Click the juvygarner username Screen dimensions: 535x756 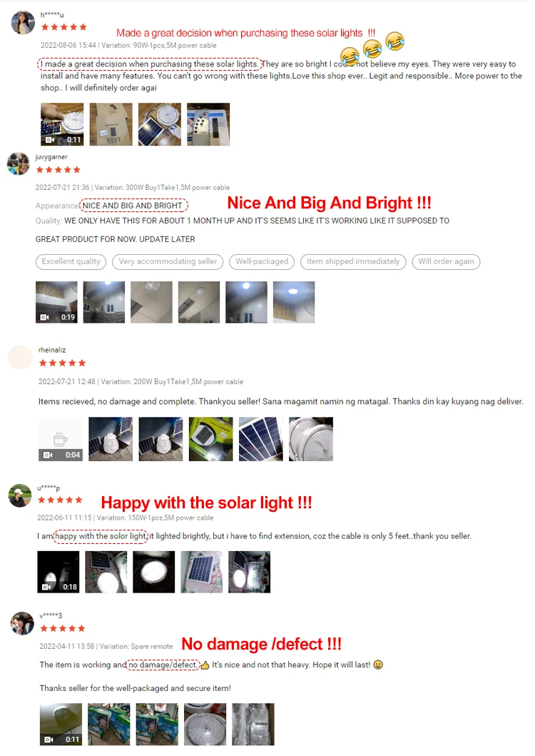coord(51,157)
